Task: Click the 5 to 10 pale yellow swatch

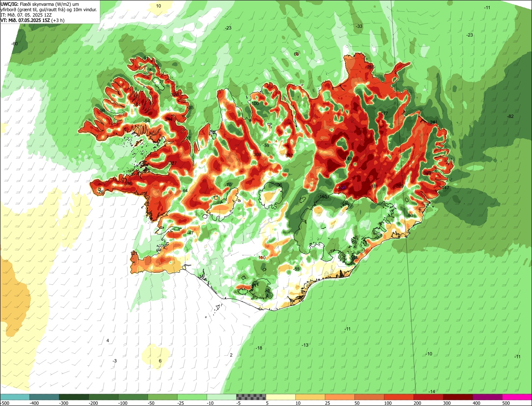Action: (281, 396)
